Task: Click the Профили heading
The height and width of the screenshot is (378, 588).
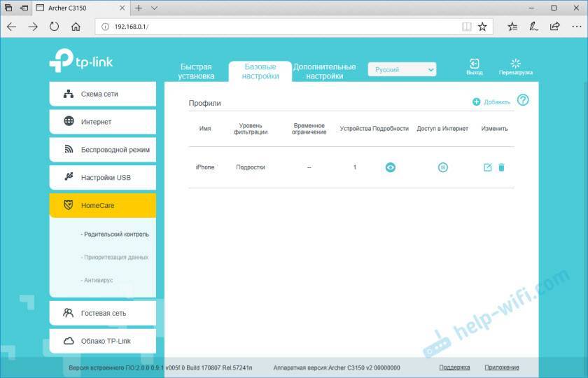Action: pos(204,103)
